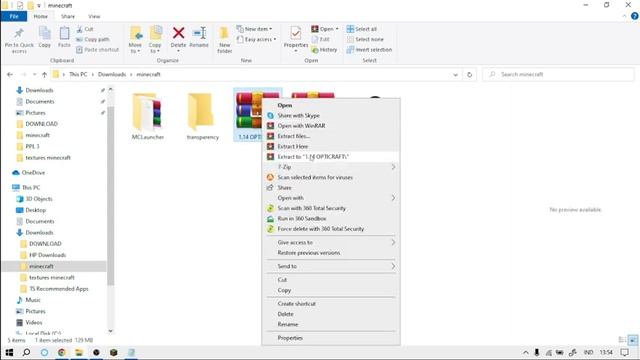640x360 pixels.
Task: Choose Share with Skype
Action: point(331,116)
